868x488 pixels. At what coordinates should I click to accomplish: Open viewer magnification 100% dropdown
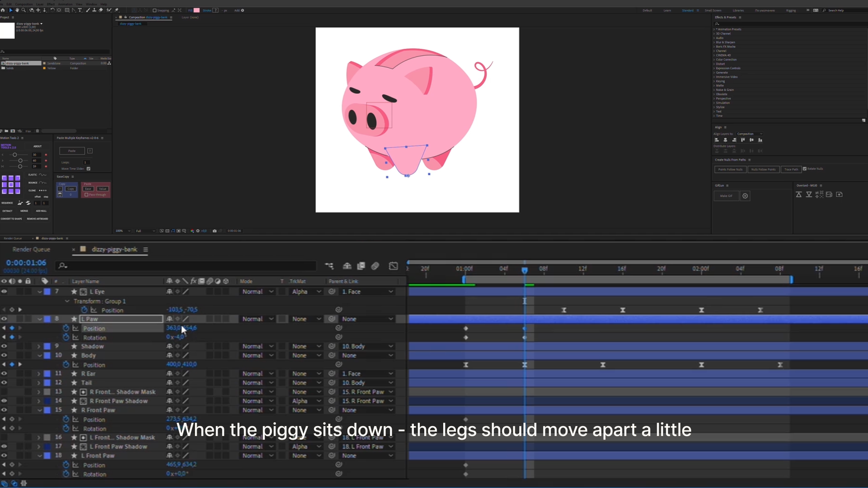(123, 231)
